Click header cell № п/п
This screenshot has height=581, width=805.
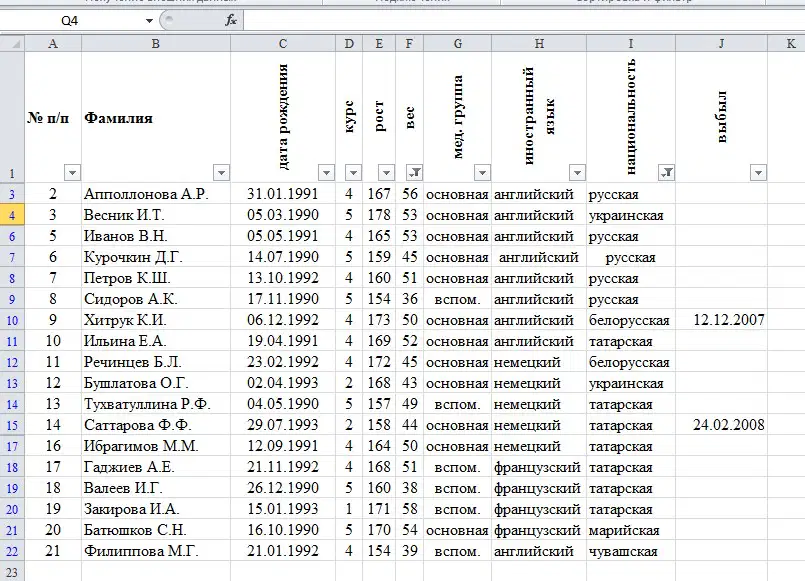(53, 117)
